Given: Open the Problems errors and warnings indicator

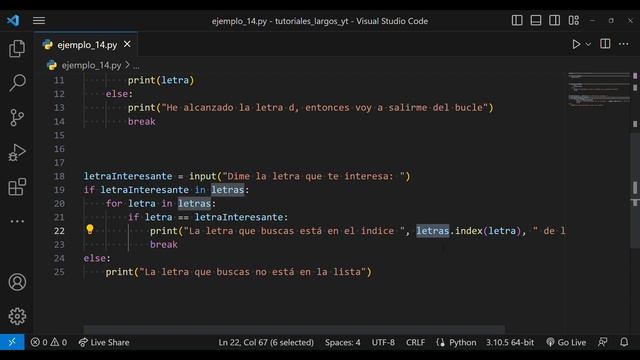Looking at the screenshot, I should click(49, 342).
